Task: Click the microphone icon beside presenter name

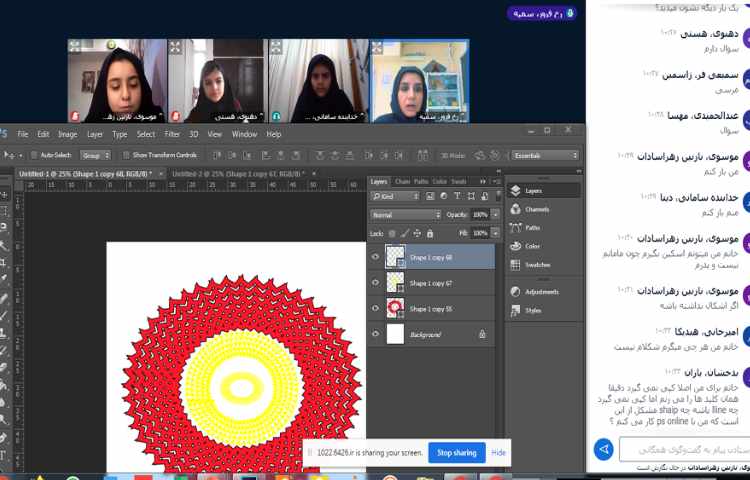Action: pos(570,13)
